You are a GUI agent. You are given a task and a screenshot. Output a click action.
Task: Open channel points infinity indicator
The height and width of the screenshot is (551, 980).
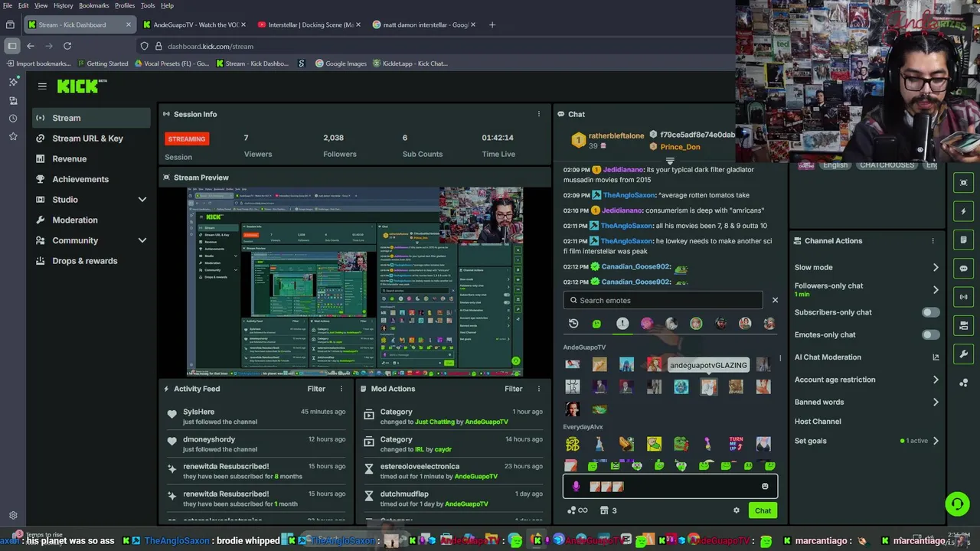[577, 510]
